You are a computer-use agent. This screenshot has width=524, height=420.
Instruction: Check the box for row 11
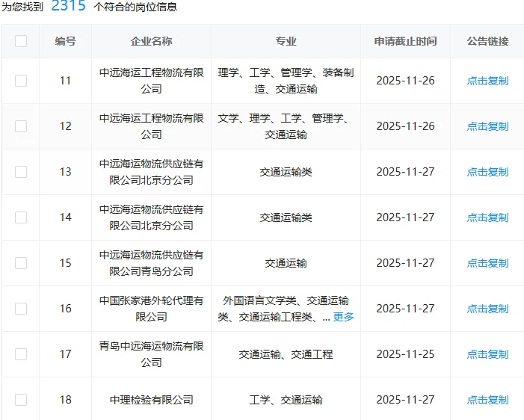pyautogui.click(x=21, y=81)
